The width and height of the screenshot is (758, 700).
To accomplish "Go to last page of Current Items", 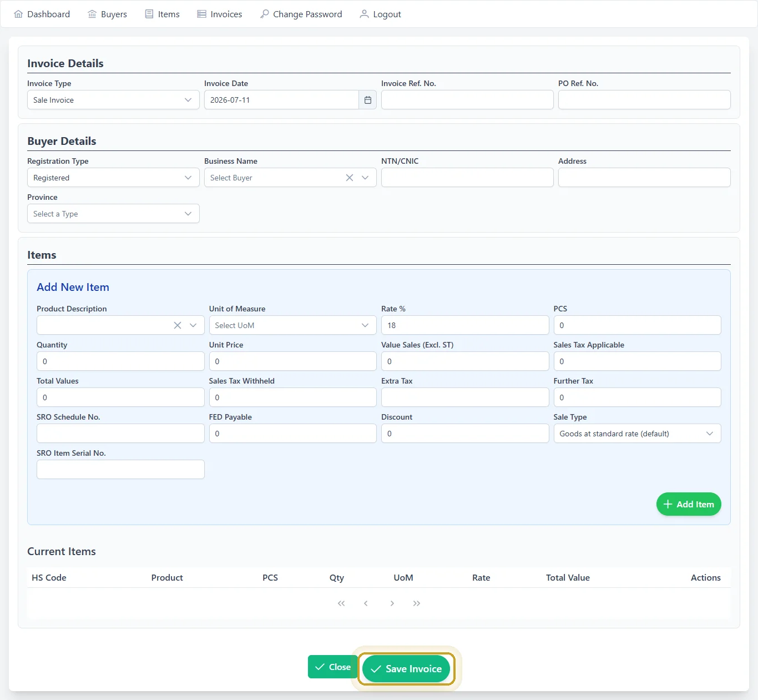I will pos(417,603).
